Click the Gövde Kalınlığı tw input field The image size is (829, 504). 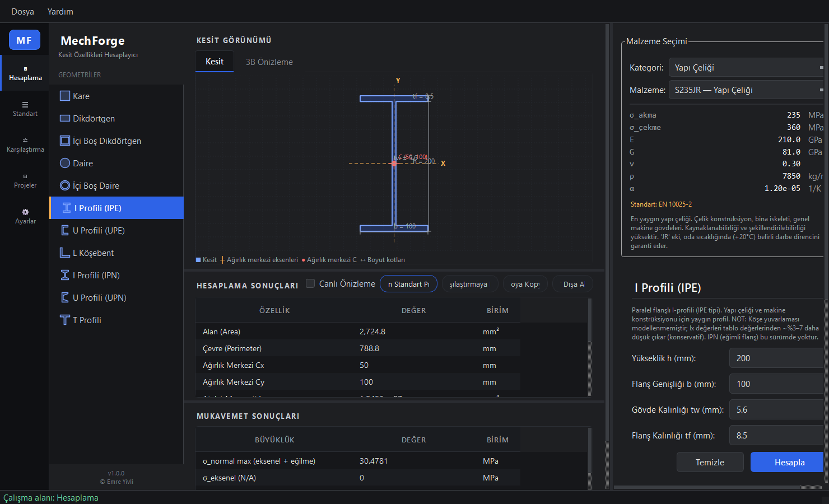(776, 409)
